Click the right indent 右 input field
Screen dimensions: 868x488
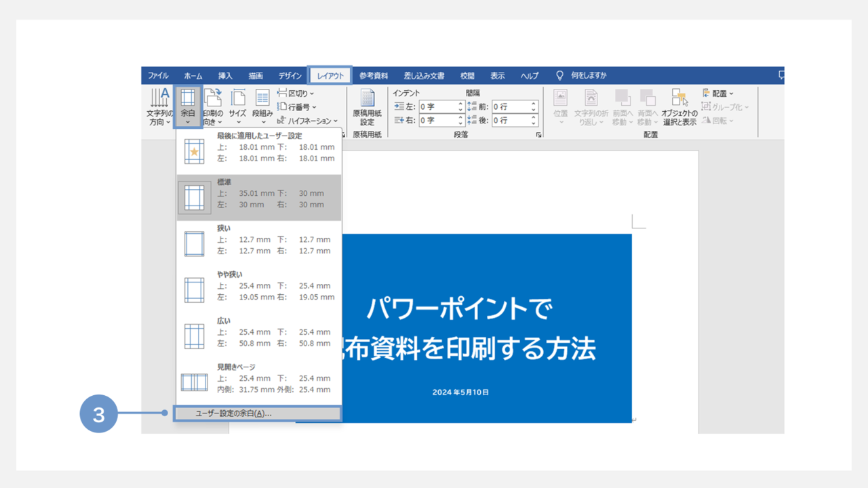click(x=437, y=121)
